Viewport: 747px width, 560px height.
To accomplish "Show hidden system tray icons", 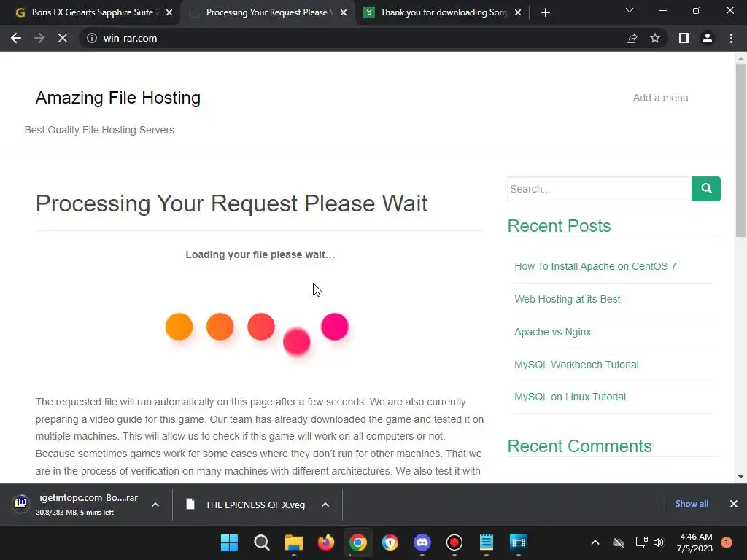I will pos(595,542).
